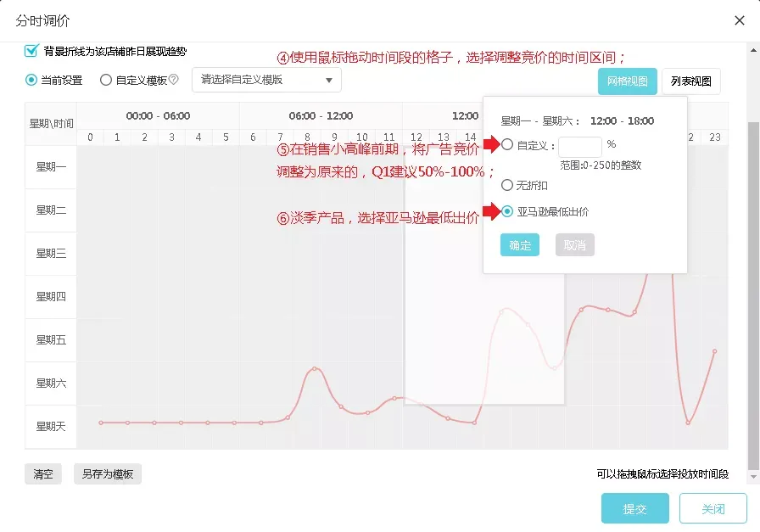
Task: Click the scrollbar down arrow
Action: 753,477
